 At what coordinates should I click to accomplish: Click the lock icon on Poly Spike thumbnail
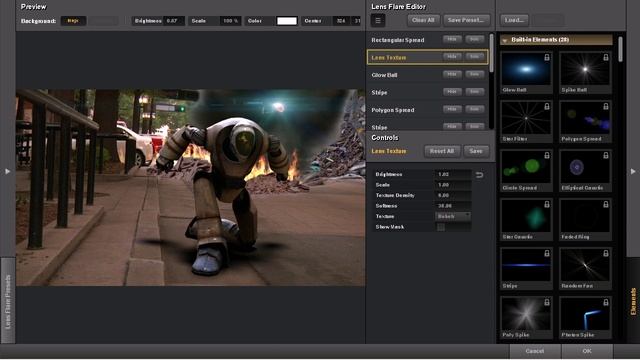click(547, 302)
